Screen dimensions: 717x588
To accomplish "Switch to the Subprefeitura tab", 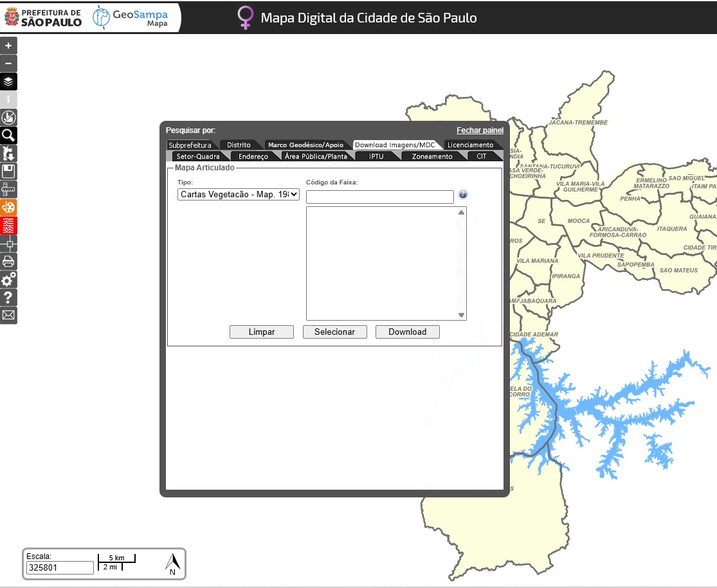I will (x=190, y=145).
